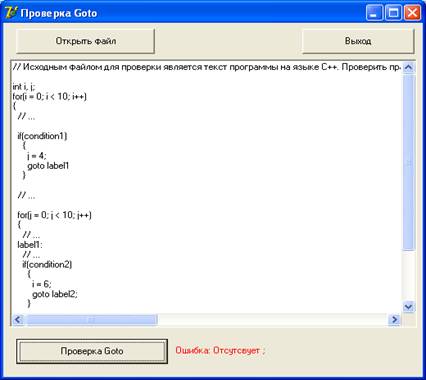
Task: Click the application icon in title bar
Action: tap(11, 13)
